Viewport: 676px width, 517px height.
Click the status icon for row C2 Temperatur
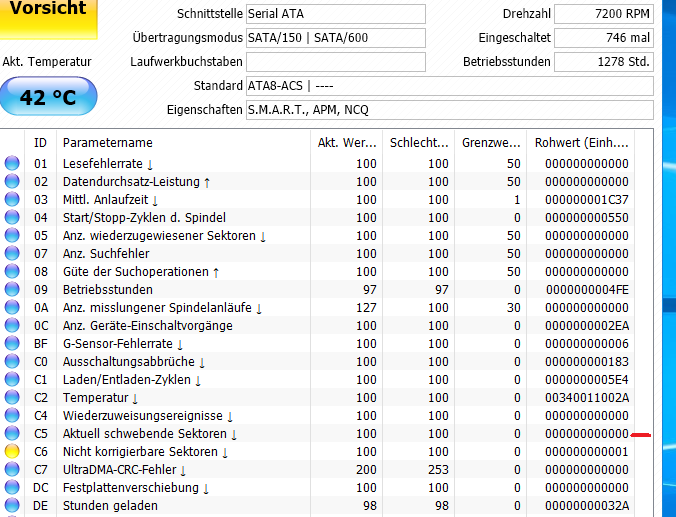12,398
